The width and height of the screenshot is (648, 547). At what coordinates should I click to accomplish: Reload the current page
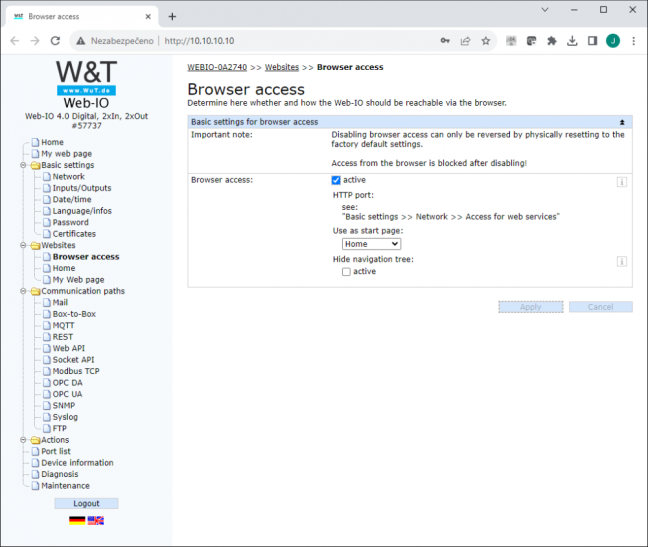[x=55, y=41]
